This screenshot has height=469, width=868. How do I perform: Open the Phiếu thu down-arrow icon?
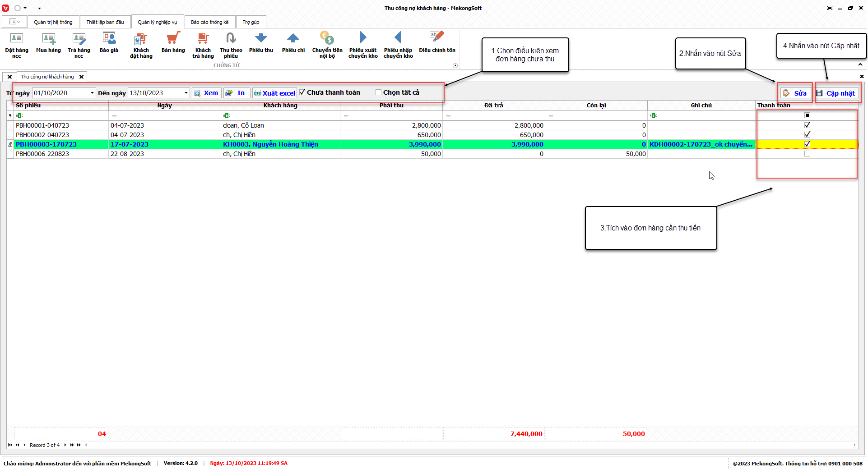261,43
